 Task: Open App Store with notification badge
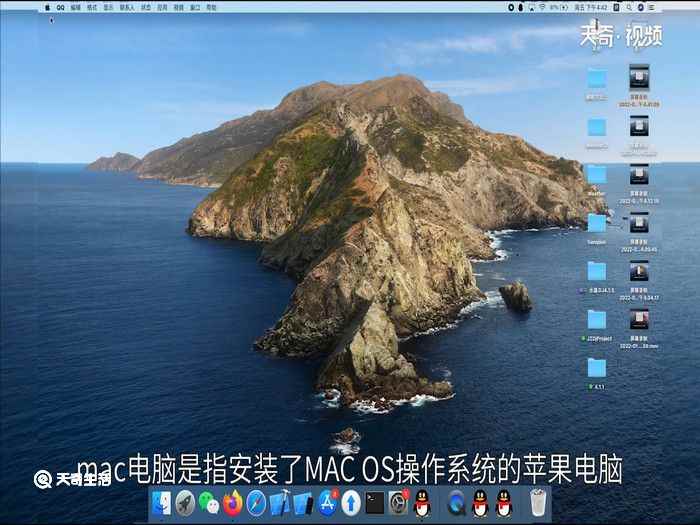(328, 503)
